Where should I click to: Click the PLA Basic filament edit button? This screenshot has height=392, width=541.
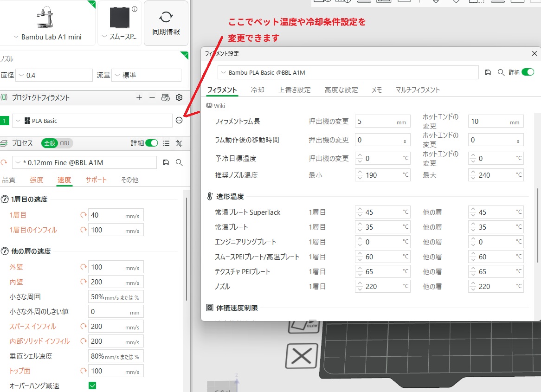179,121
